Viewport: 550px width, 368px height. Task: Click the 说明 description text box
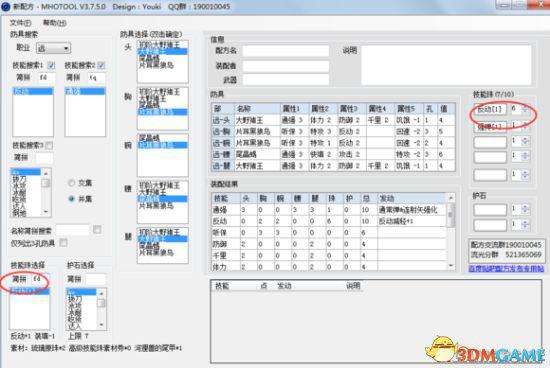tap(446, 65)
